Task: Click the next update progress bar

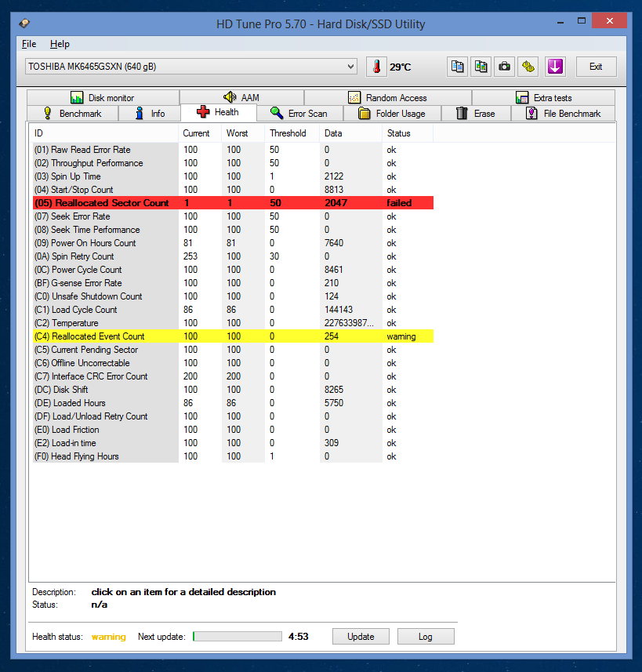Action: [x=238, y=637]
